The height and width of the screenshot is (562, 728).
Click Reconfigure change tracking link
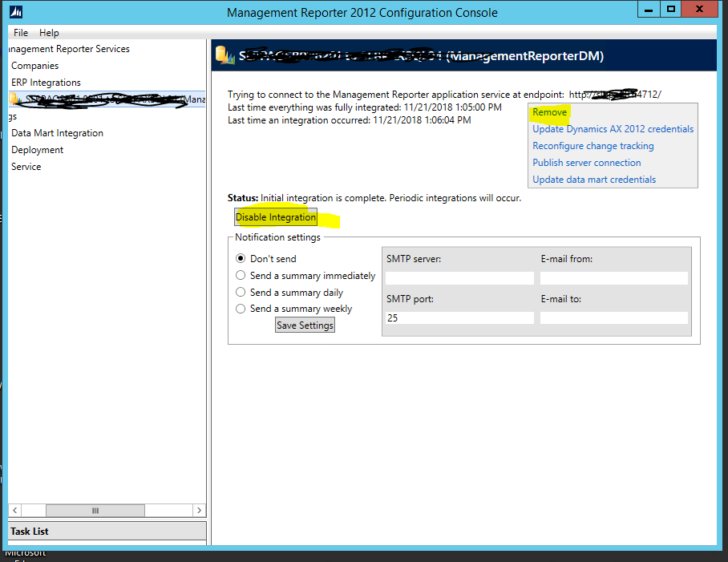tap(593, 146)
